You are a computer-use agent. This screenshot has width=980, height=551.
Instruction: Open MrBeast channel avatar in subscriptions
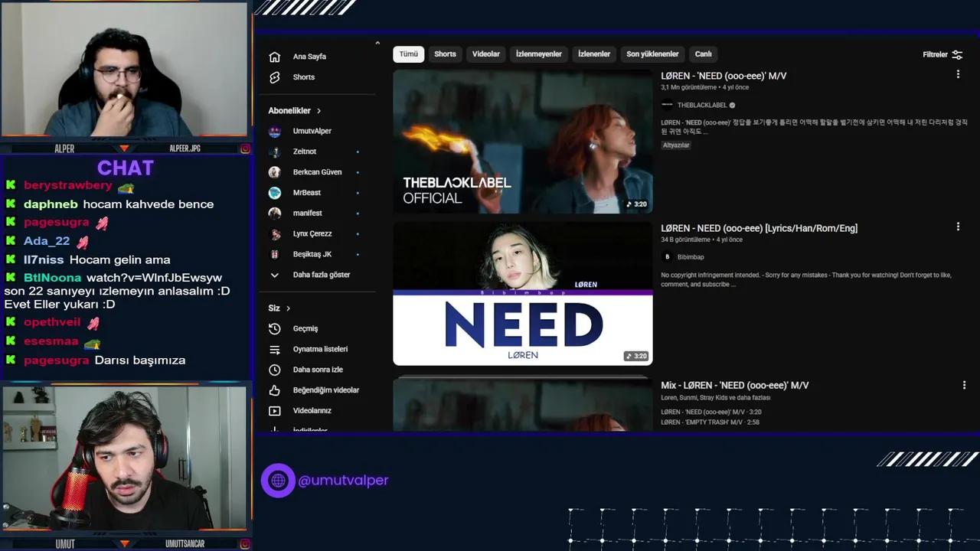pyautogui.click(x=275, y=193)
